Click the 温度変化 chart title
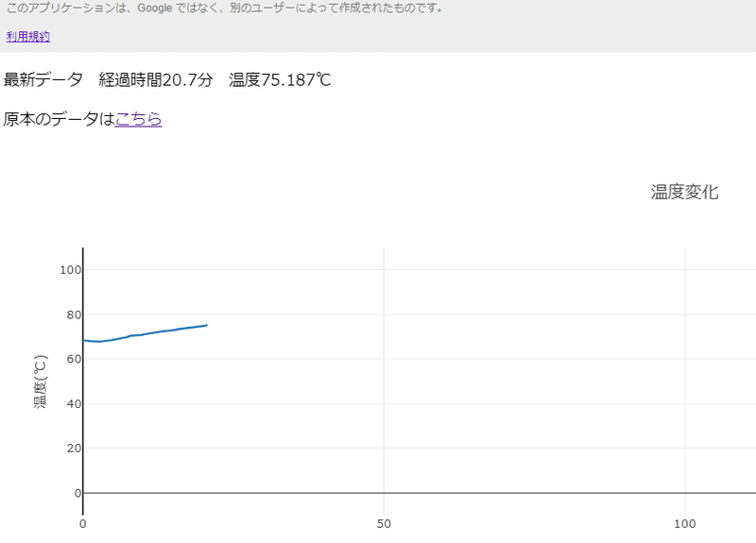 coord(684,192)
